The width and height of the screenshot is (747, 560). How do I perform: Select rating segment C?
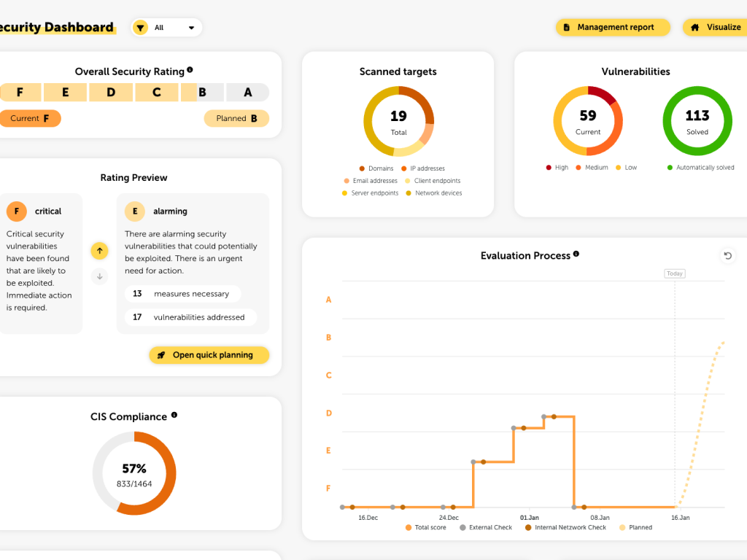(x=157, y=93)
